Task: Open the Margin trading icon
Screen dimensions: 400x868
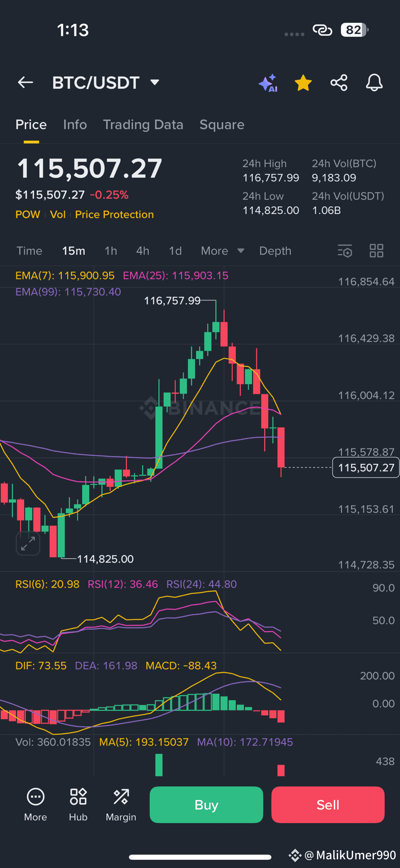Action: (x=121, y=804)
